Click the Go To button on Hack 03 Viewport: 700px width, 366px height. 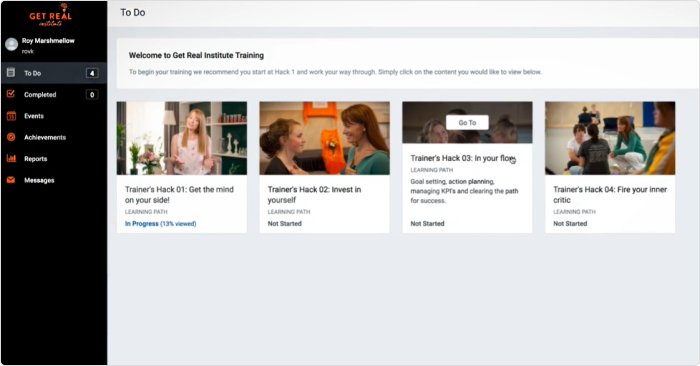click(467, 122)
